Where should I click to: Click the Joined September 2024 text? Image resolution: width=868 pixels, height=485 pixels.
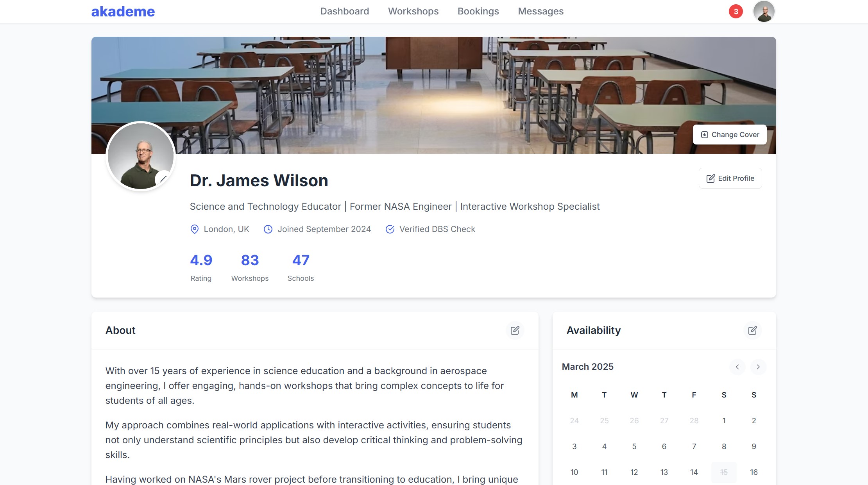click(x=324, y=229)
